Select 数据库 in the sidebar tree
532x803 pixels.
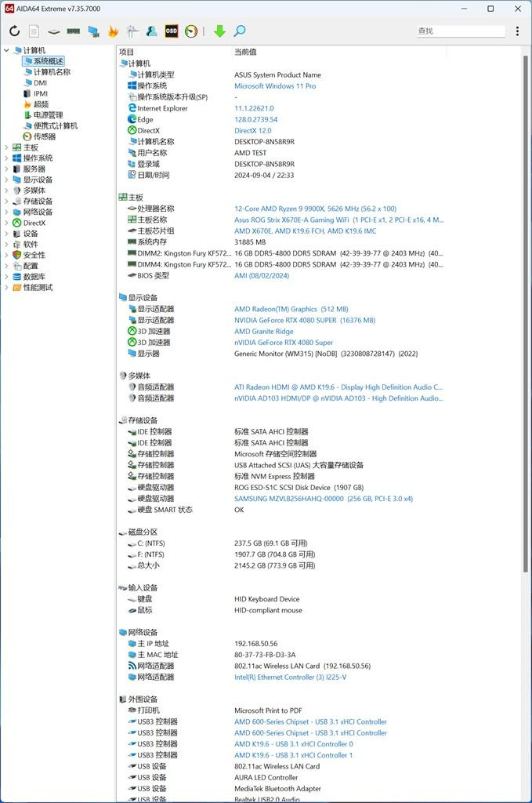click(29, 277)
